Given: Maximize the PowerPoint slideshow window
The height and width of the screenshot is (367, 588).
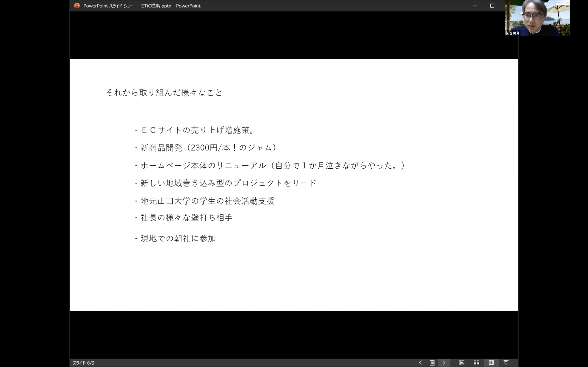Looking at the screenshot, I should (x=492, y=6).
